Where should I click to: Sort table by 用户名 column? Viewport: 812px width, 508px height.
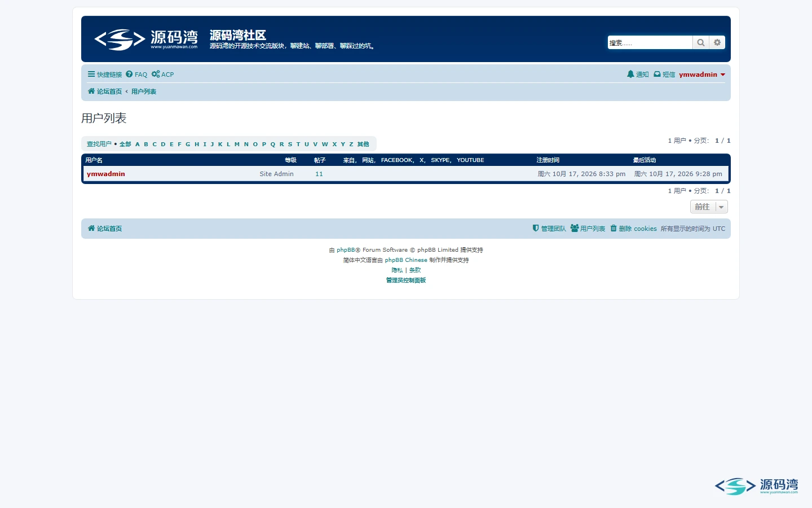[94, 160]
